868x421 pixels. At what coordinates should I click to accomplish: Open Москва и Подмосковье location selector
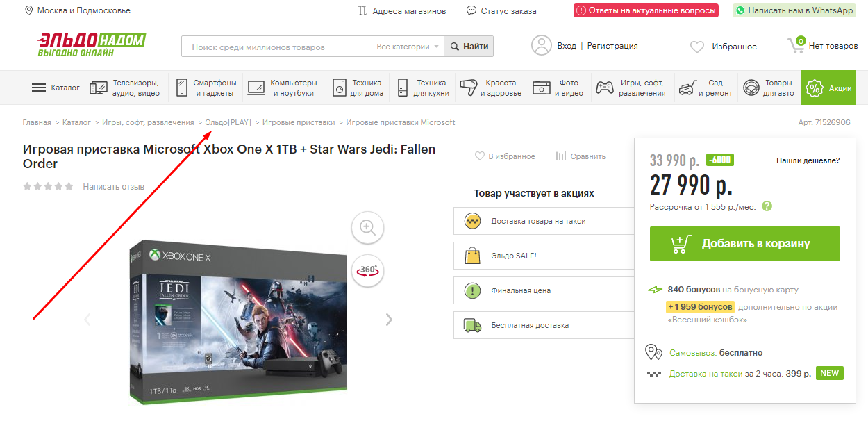click(x=77, y=10)
